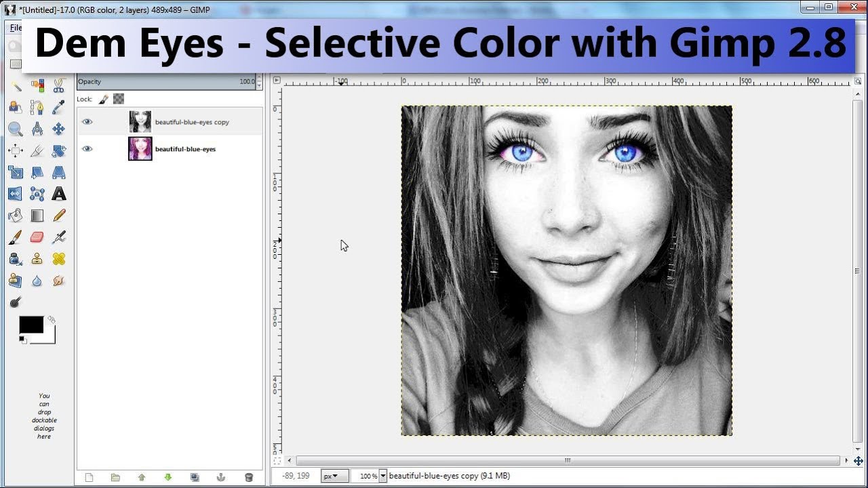Select the Cage Transform tool
The height and width of the screenshot is (488, 868).
(x=37, y=194)
